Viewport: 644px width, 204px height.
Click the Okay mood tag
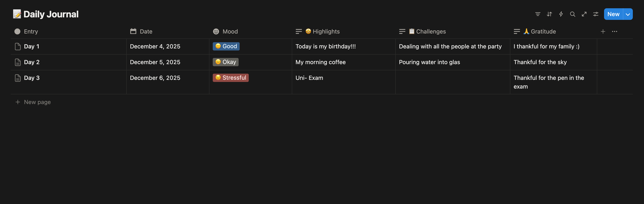pyautogui.click(x=226, y=62)
